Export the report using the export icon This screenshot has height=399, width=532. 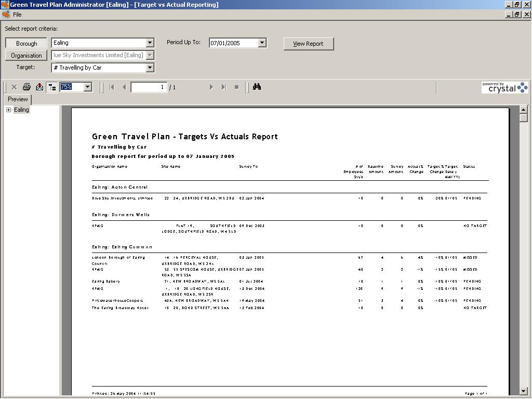pyautogui.click(x=39, y=87)
